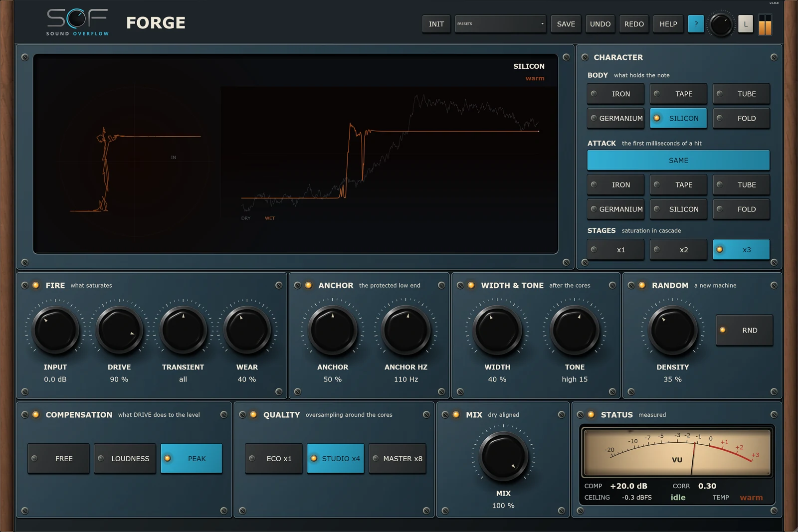Viewport: 798px width, 532px height.
Task: Set attack to SAME
Action: [x=678, y=160]
